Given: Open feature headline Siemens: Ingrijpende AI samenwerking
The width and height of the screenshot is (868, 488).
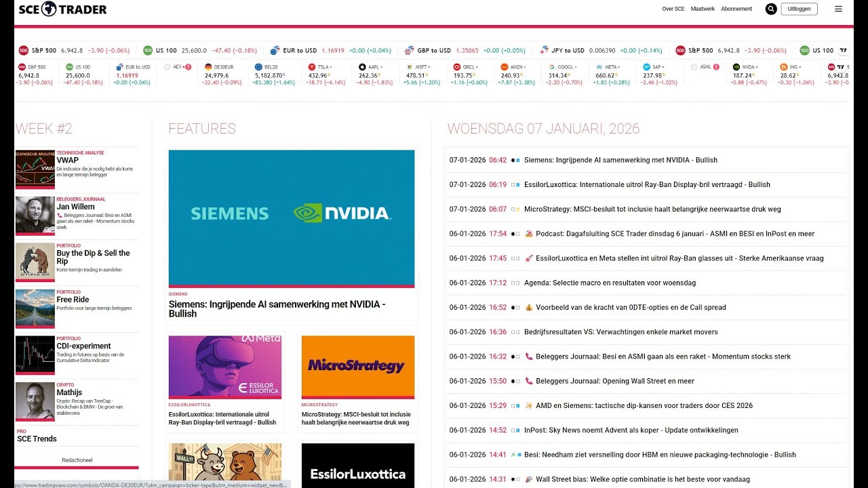Looking at the screenshot, I should coord(277,309).
